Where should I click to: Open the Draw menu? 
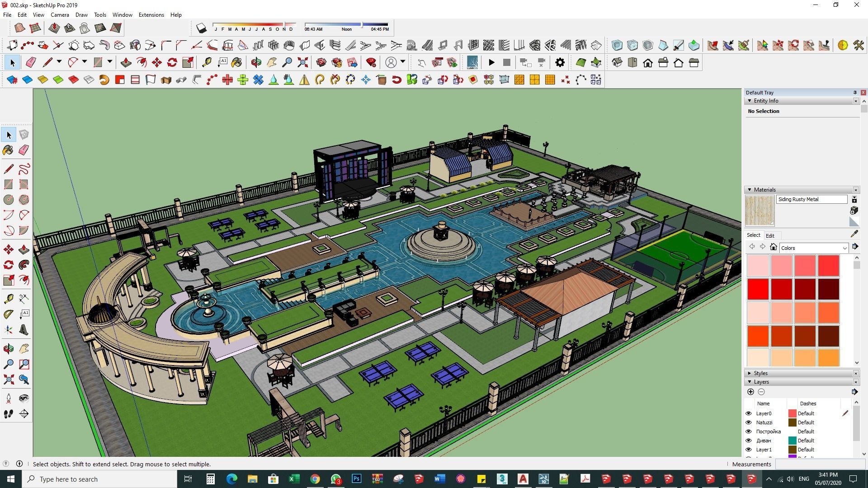[81, 14]
